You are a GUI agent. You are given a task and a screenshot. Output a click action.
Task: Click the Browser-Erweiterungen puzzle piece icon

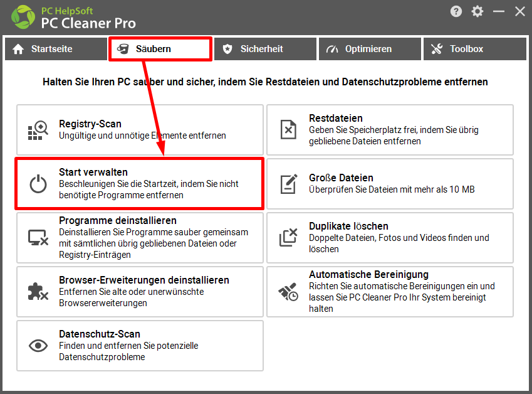pyautogui.click(x=38, y=292)
